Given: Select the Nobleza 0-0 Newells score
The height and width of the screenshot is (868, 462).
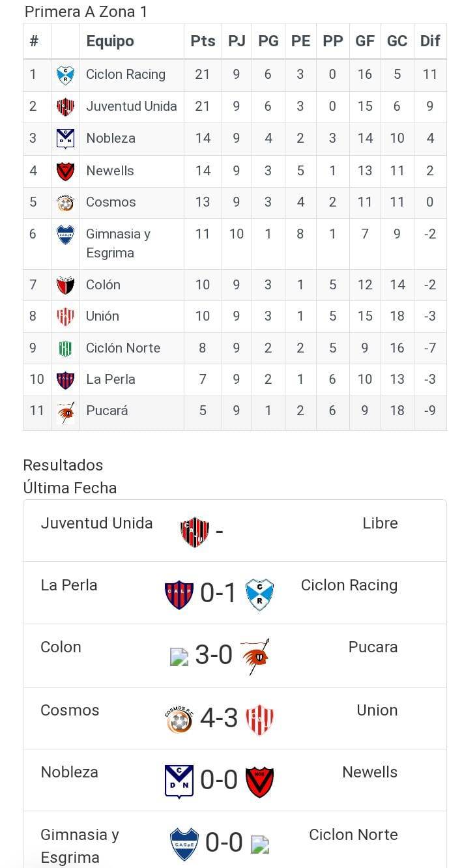Looking at the screenshot, I should (219, 780).
